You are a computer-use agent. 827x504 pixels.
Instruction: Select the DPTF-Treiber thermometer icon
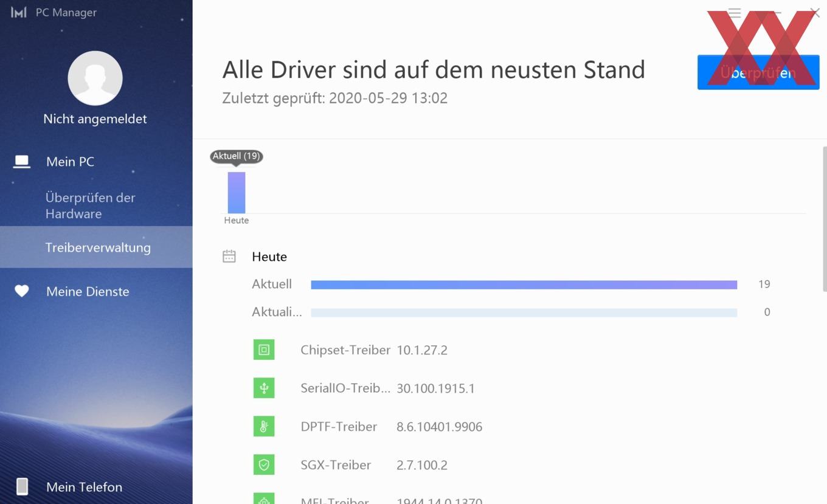pyautogui.click(x=264, y=426)
